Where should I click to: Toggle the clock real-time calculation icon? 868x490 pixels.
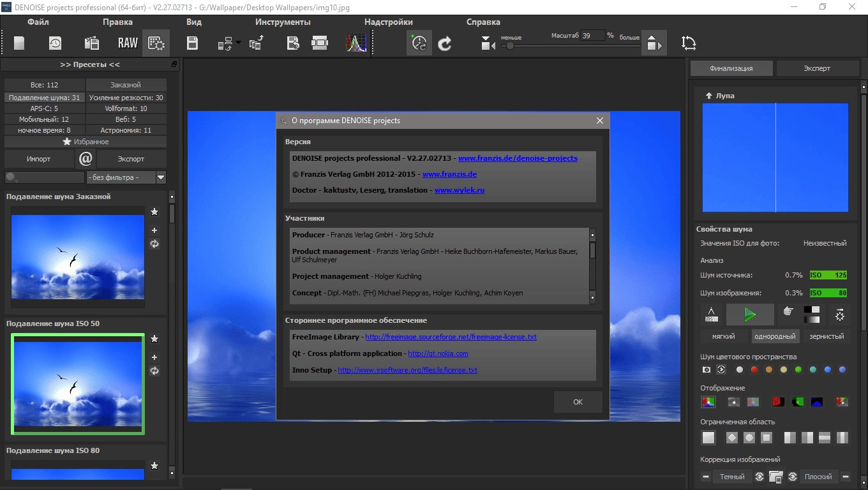pos(419,43)
